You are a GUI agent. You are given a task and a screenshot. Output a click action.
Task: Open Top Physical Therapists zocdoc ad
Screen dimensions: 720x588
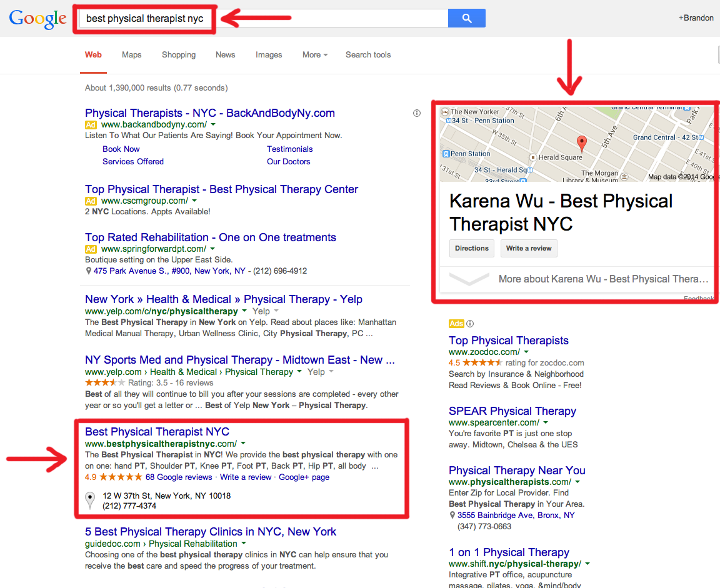pos(508,340)
